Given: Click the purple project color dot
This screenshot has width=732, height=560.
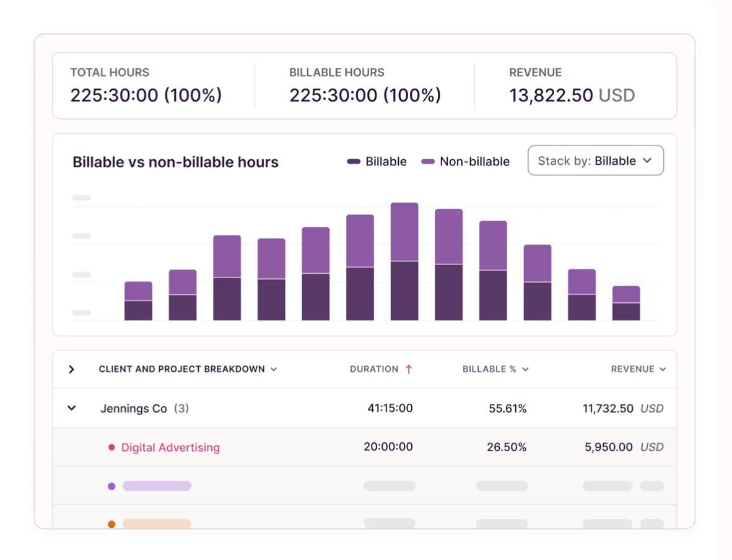Looking at the screenshot, I should 111,486.
